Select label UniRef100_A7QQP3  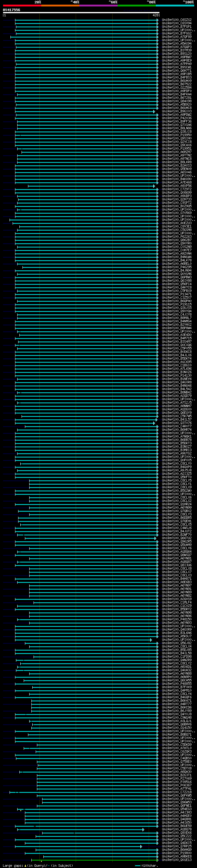coord(177,47)
